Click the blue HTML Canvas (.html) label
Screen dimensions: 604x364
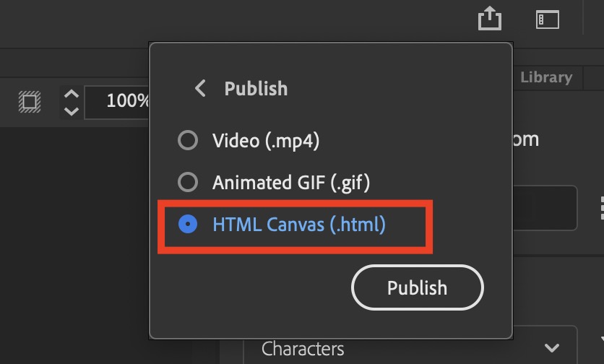299,225
